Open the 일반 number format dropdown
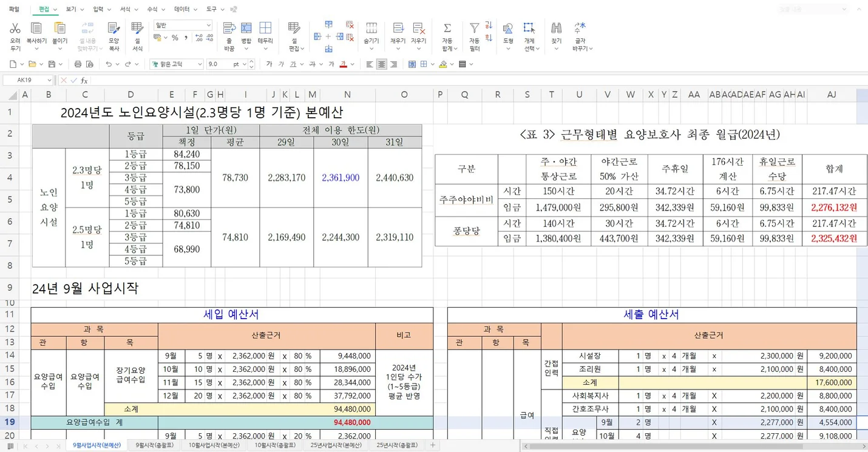The height and width of the screenshot is (452, 868). coord(208,25)
